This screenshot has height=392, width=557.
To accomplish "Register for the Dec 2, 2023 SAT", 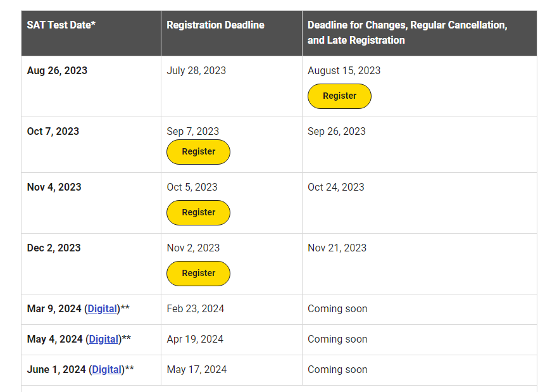I will 198,274.
